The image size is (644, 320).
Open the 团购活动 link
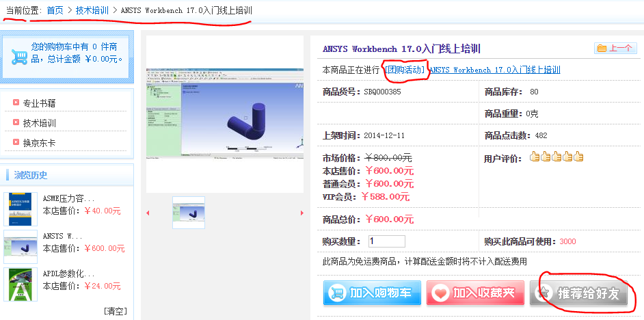click(405, 70)
